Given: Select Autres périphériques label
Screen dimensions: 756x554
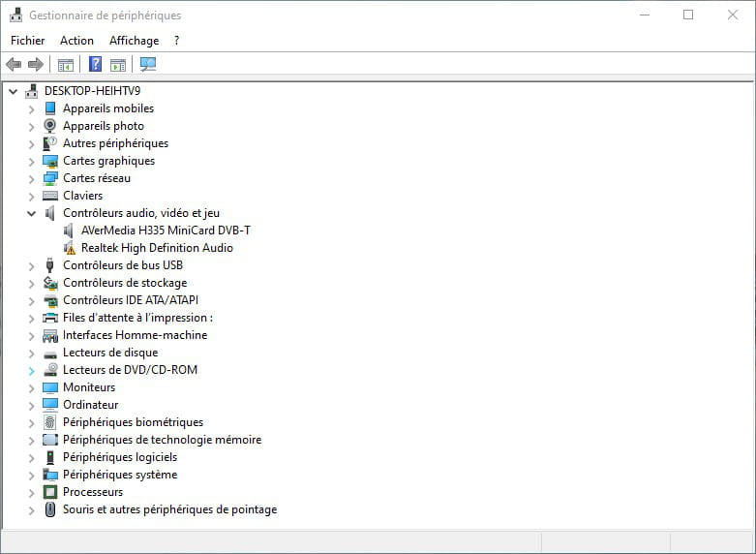Looking at the screenshot, I should (x=116, y=143).
